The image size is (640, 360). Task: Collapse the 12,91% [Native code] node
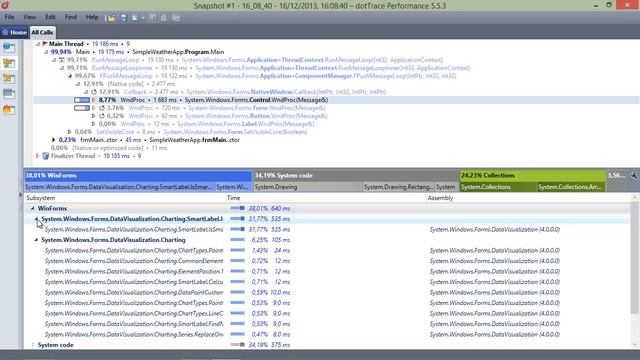point(78,84)
